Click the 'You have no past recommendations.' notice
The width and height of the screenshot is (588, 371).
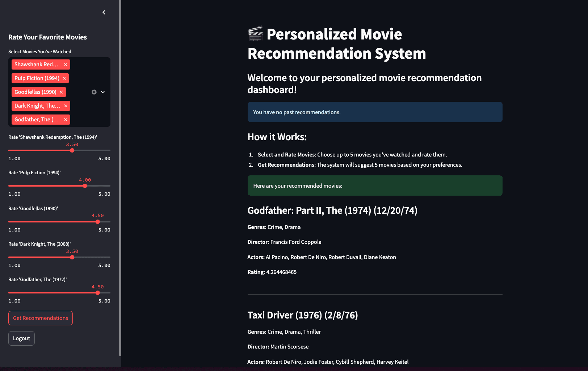[375, 112]
